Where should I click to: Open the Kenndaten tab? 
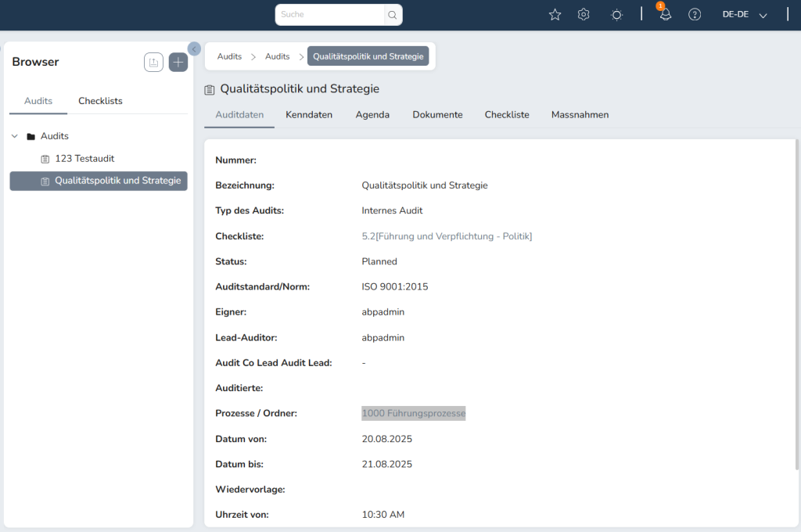point(309,115)
